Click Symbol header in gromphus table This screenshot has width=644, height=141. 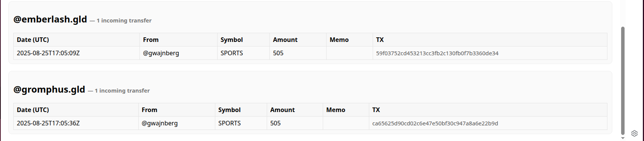[x=229, y=110]
